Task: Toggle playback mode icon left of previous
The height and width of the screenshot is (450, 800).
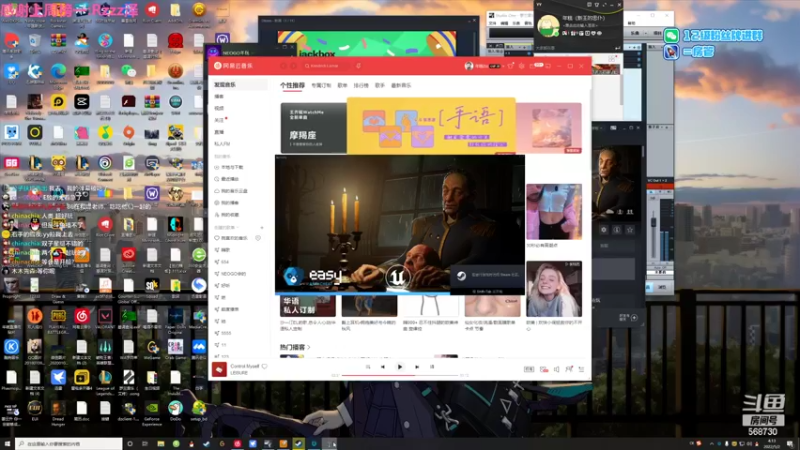Action: [x=368, y=367]
